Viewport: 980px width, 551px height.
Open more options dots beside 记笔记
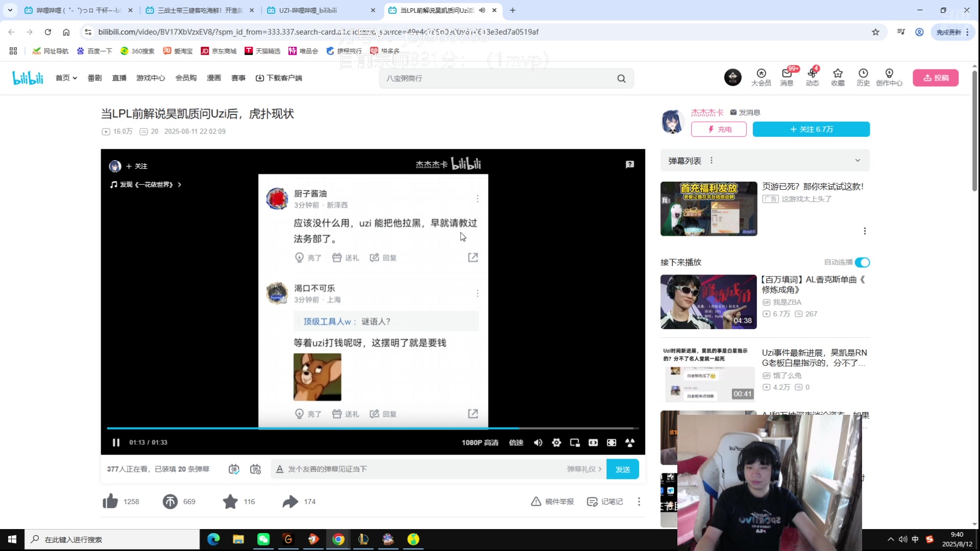[x=639, y=502]
